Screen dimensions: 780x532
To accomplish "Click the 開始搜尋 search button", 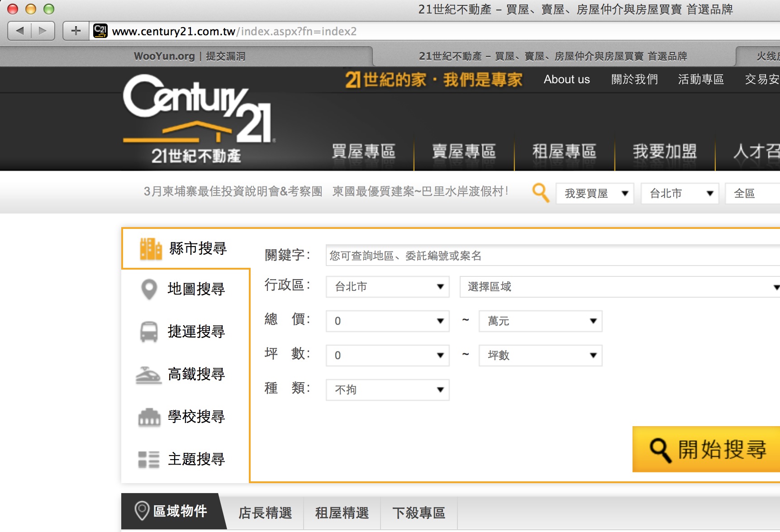I will click(706, 449).
